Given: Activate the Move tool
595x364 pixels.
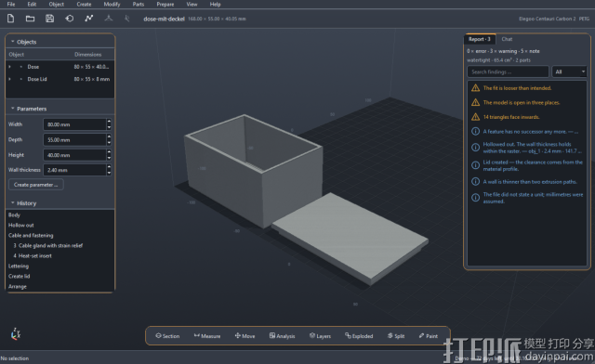Looking at the screenshot, I should 245,336.
